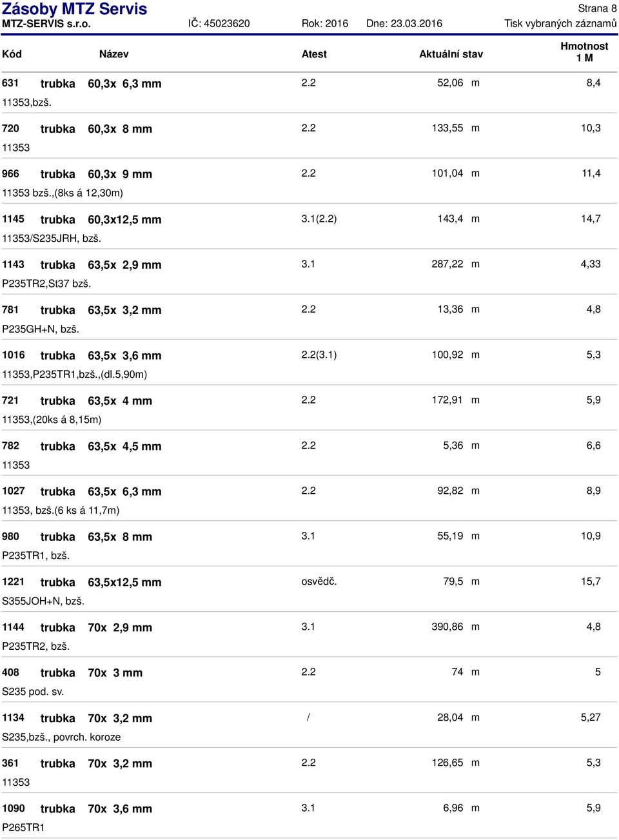Click the Zásoby MTZ Servis title
The height and width of the screenshot is (840, 619).
(74, 9)
